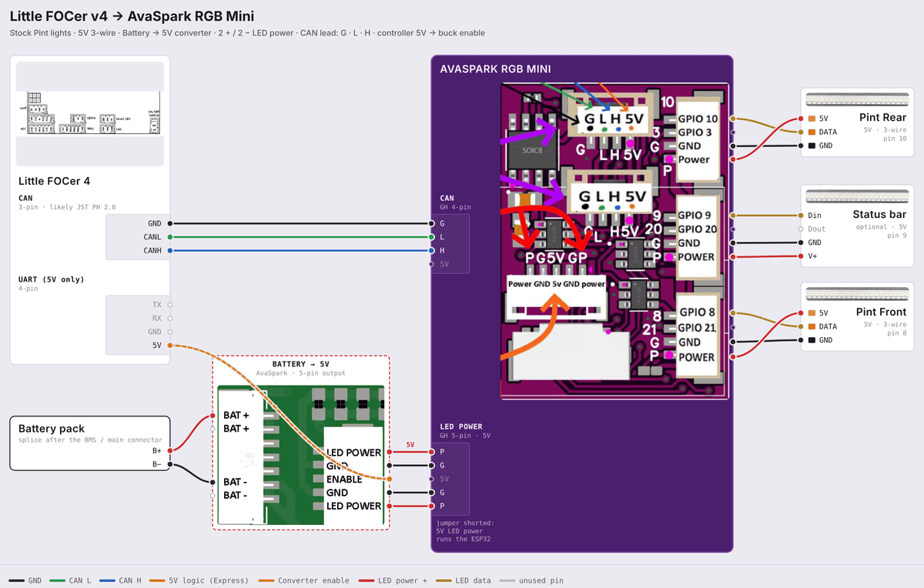
Task: Click the 'Pint Front' title
Action: 881,312
